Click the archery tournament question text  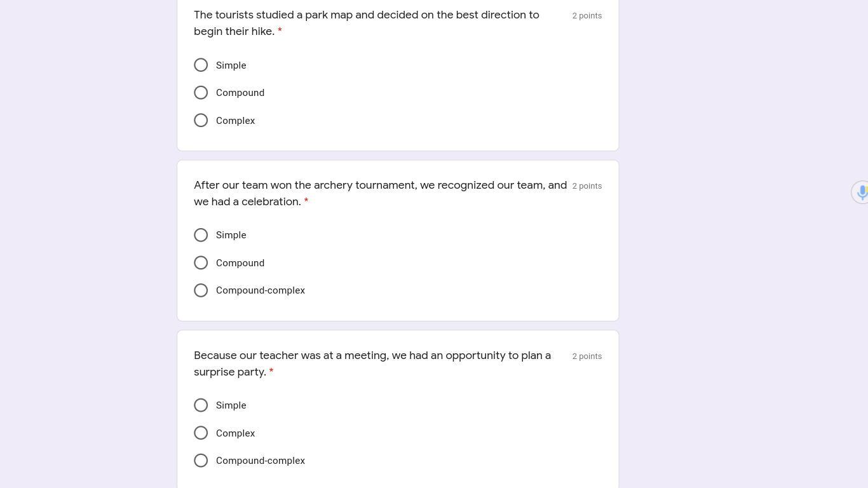(x=380, y=186)
